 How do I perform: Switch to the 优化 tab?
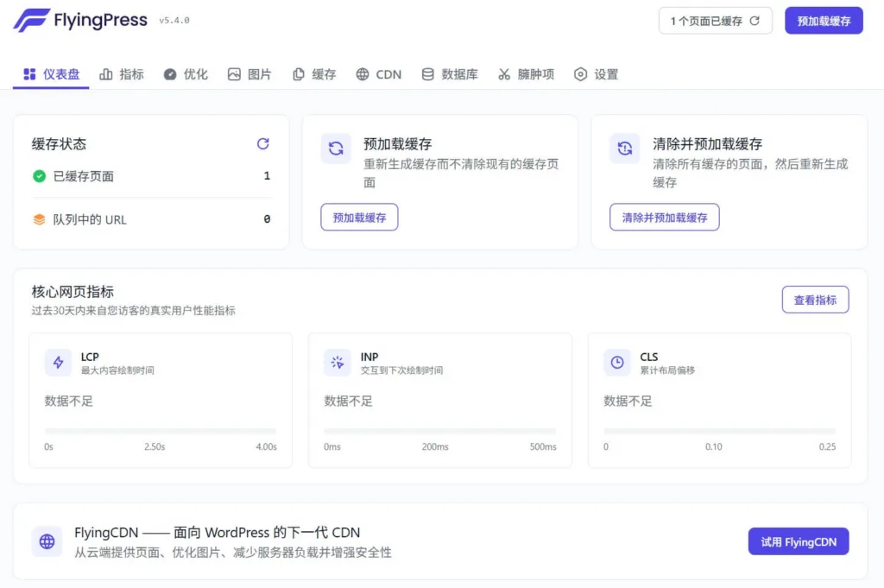(186, 74)
